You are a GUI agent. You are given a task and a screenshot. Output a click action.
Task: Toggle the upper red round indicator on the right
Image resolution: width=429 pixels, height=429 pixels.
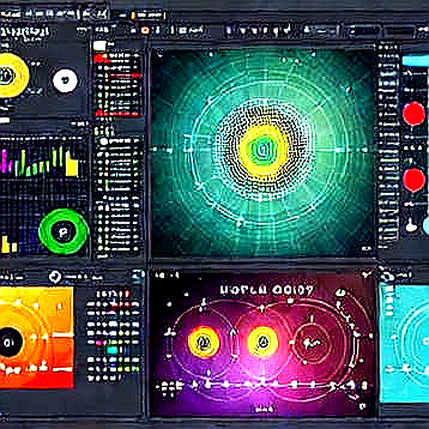click(414, 114)
